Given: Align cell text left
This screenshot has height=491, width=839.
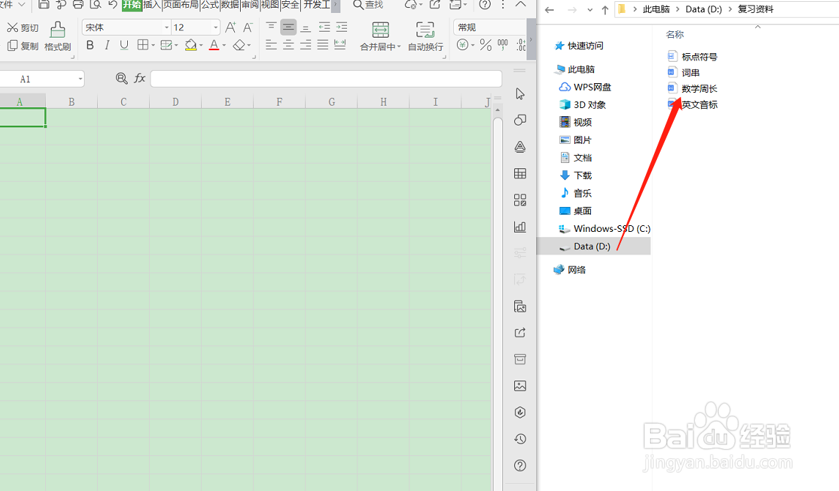Looking at the screenshot, I should pyautogui.click(x=271, y=45).
